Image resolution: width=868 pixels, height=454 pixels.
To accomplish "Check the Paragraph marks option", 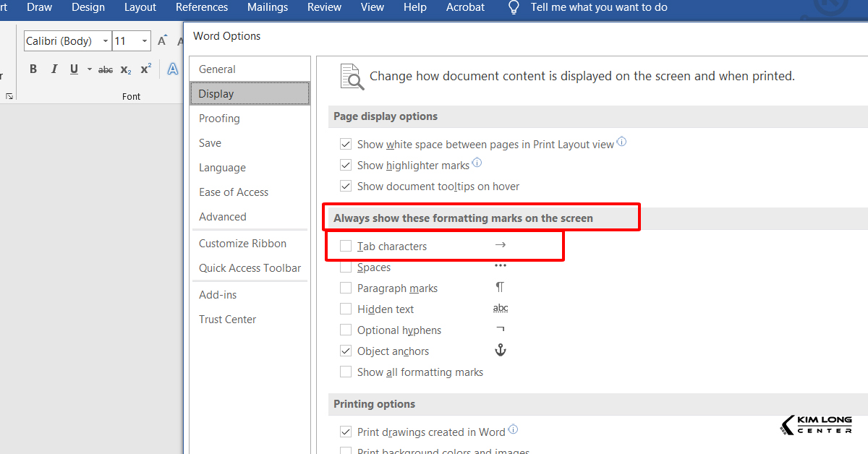I will click(x=346, y=288).
